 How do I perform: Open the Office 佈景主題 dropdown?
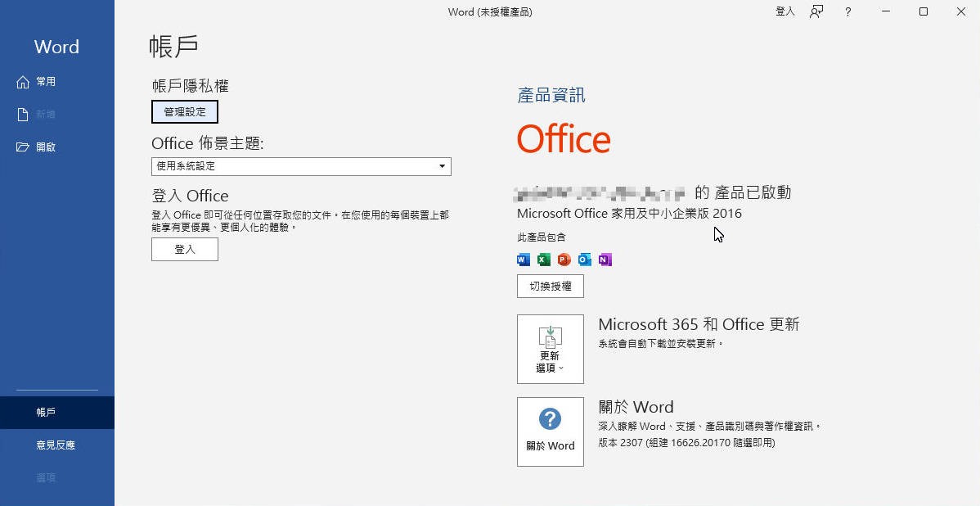pyautogui.click(x=300, y=166)
